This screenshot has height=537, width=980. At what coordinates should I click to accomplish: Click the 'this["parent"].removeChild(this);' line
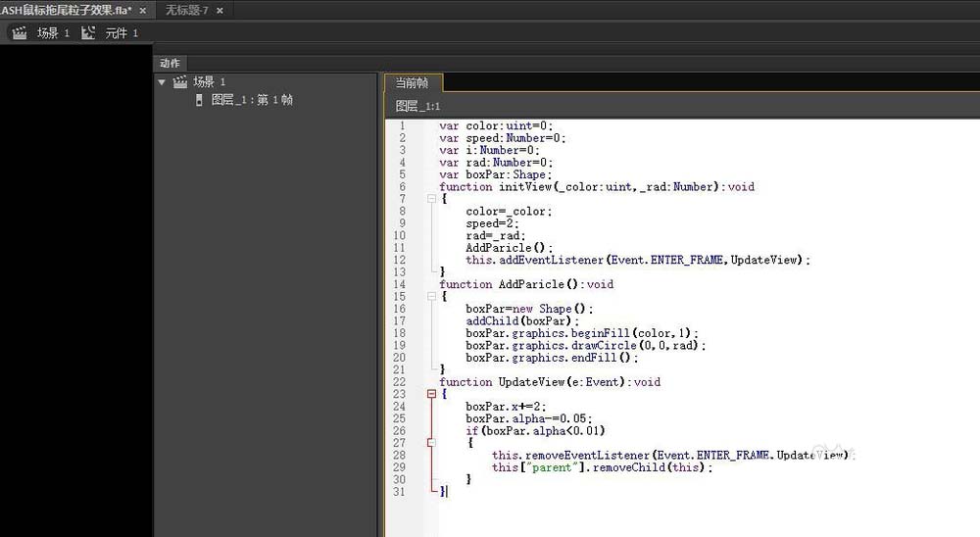(x=602, y=467)
